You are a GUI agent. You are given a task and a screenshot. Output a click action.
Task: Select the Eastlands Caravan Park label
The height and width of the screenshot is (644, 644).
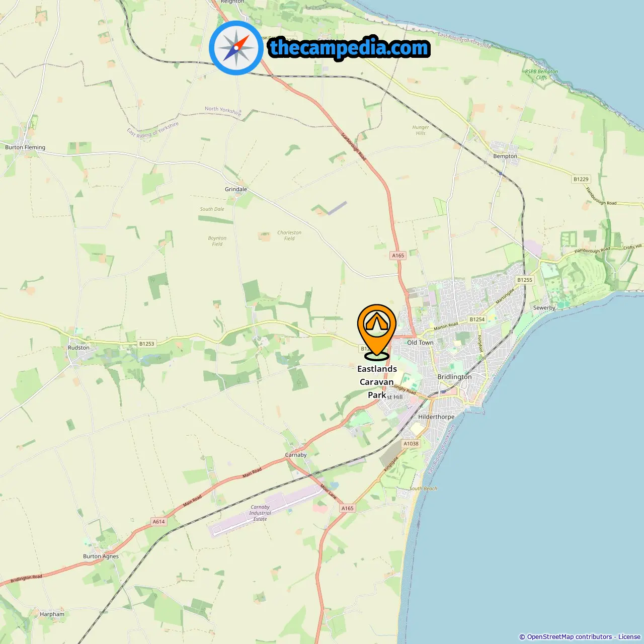(377, 382)
